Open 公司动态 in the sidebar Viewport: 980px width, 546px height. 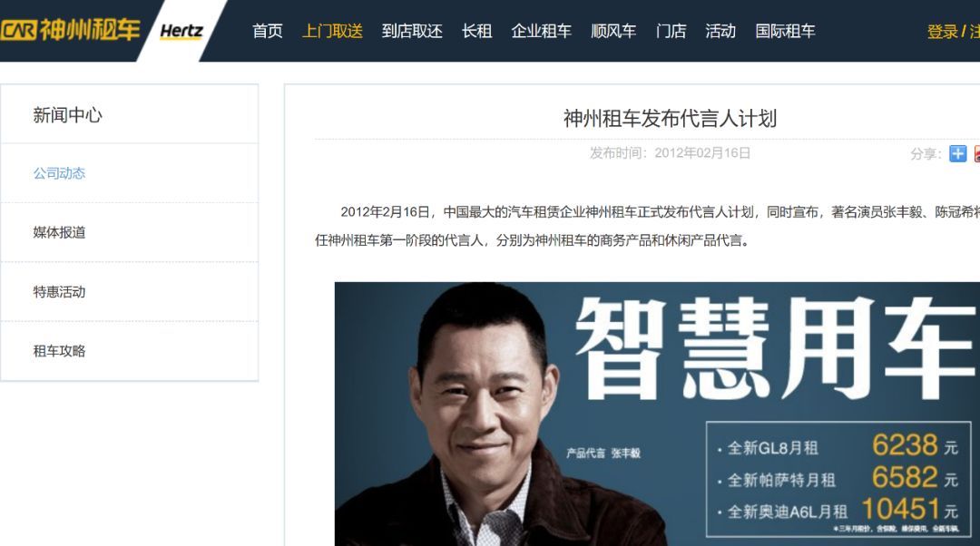(x=59, y=173)
